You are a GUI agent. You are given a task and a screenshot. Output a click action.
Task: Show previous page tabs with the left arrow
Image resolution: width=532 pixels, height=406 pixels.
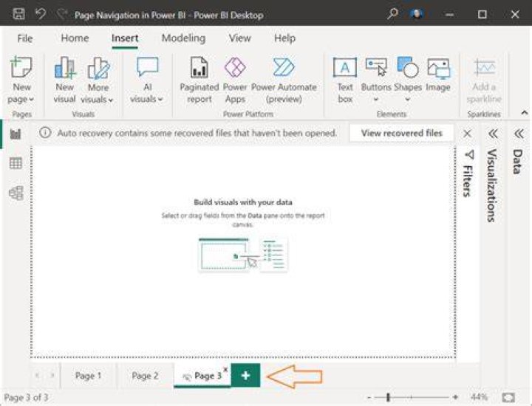click(x=38, y=375)
